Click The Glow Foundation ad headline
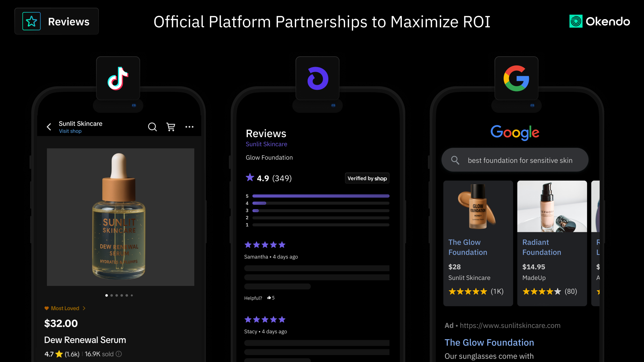Viewport: 644px width, 362px height. [x=489, y=343]
